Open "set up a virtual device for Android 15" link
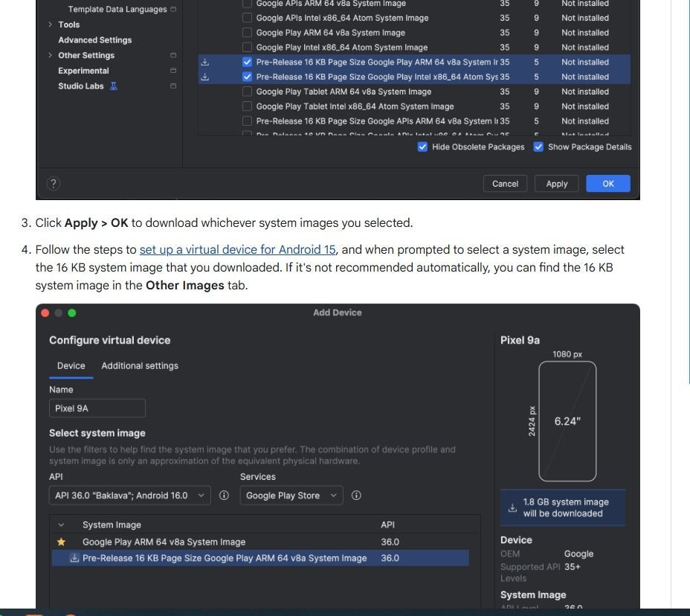This screenshot has width=690, height=616. [x=238, y=250]
